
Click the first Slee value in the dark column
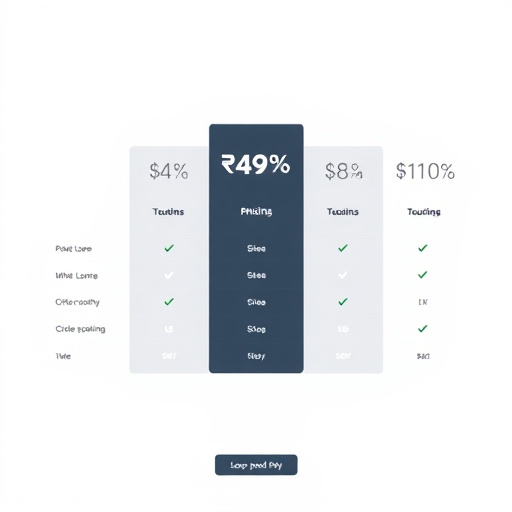(x=256, y=248)
